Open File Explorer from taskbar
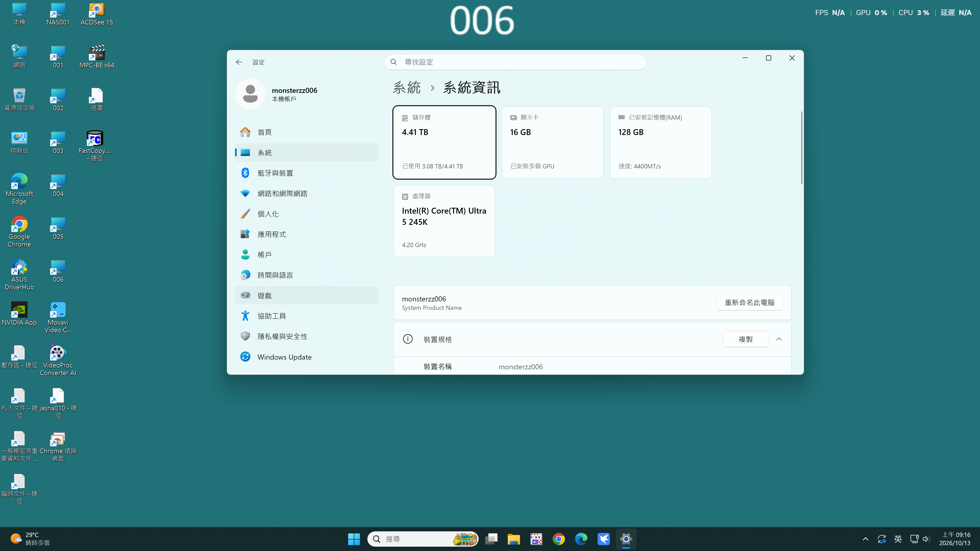The height and width of the screenshot is (551, 980). 514,539
